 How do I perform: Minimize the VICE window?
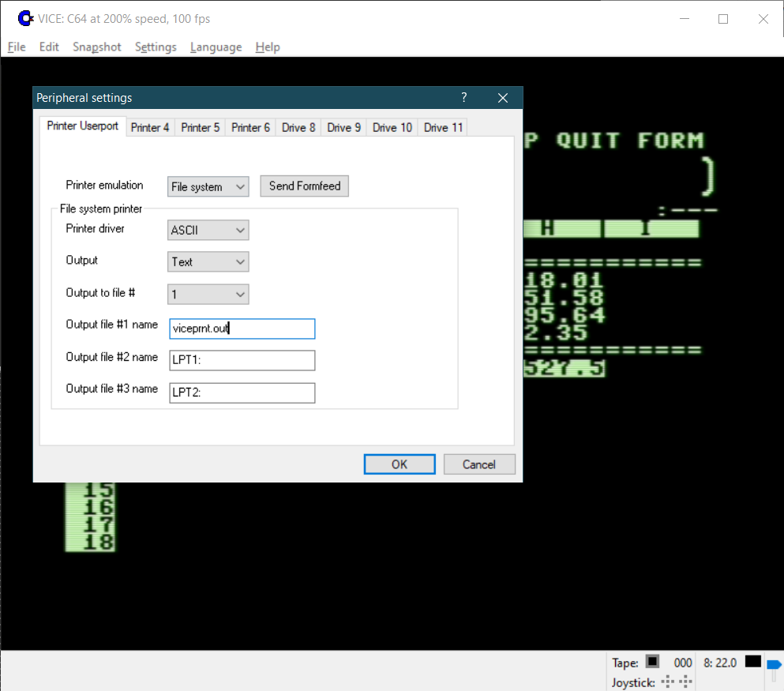tap(685, 19)
